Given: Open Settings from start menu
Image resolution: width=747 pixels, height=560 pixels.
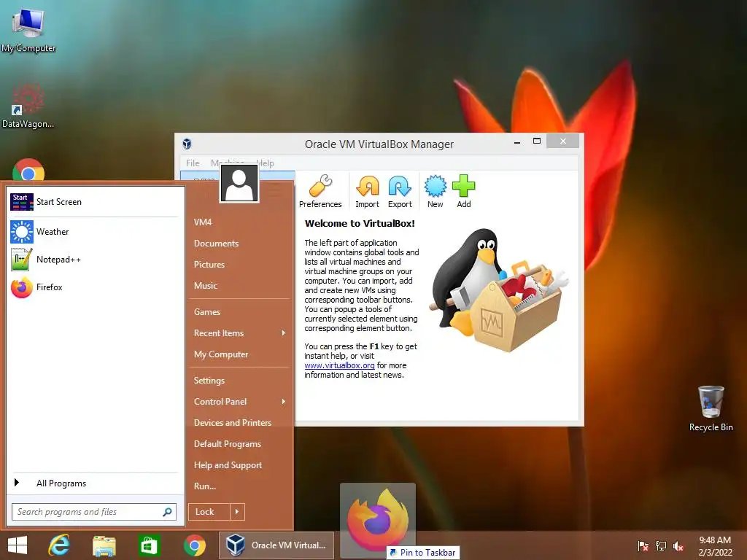Looking at the screenshot, I should (x=209, y=381).
